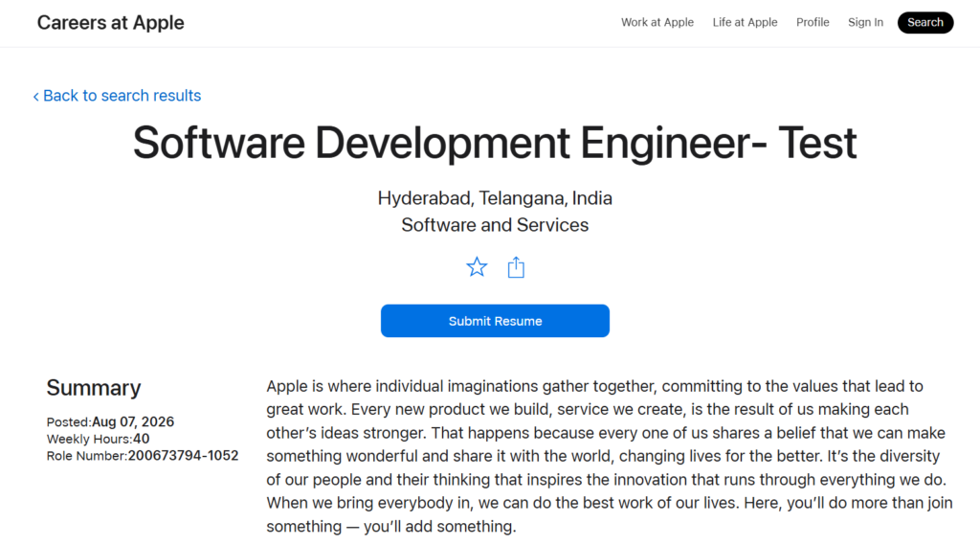Click the Submit Resume button
This screenshot has height=545, width=980.
[x=495, y=321]
